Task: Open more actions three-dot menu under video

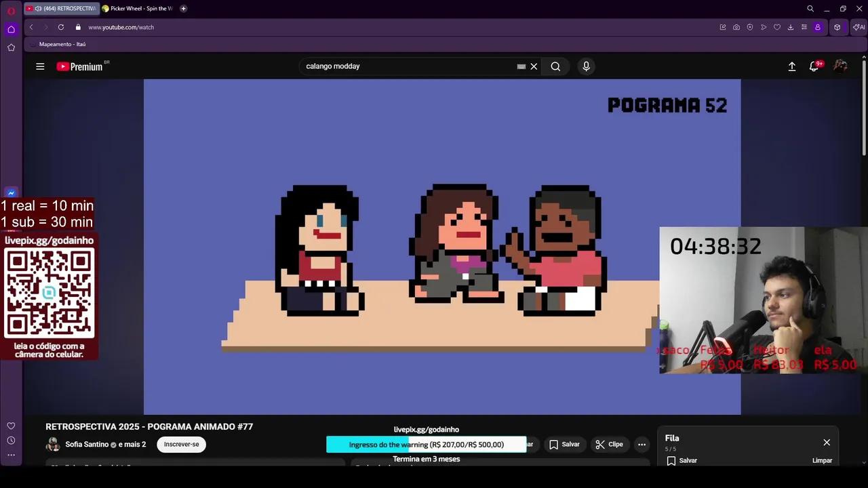Action: pos(642,445)
